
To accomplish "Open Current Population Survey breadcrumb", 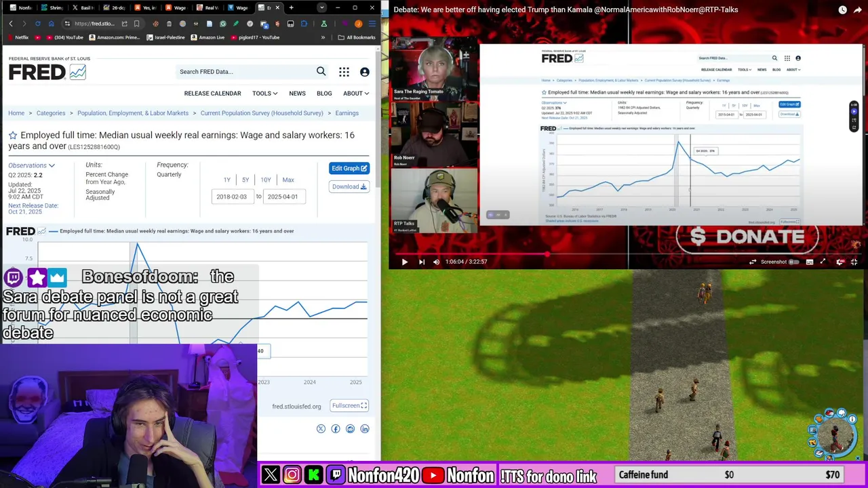I will pos(262,113).
